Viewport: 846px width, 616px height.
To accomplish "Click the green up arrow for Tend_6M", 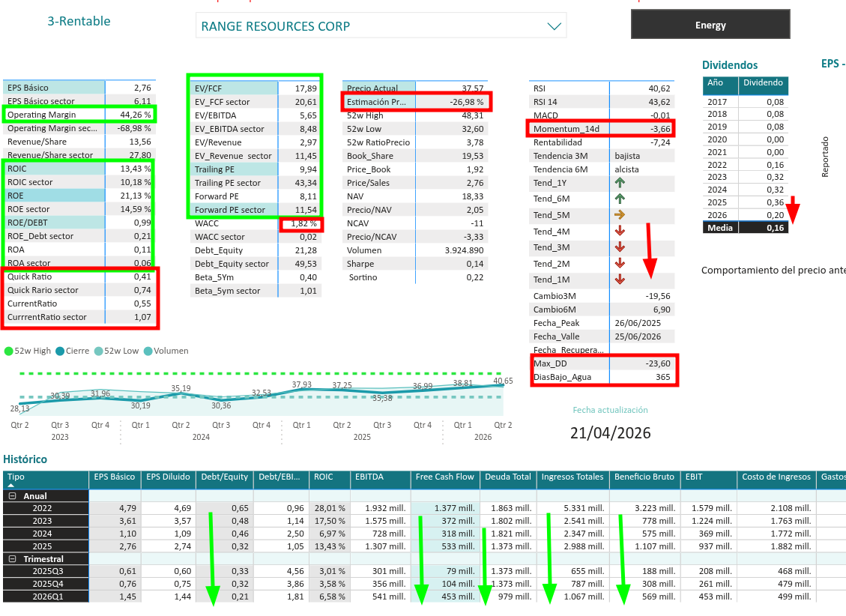I will coord(620,199).
